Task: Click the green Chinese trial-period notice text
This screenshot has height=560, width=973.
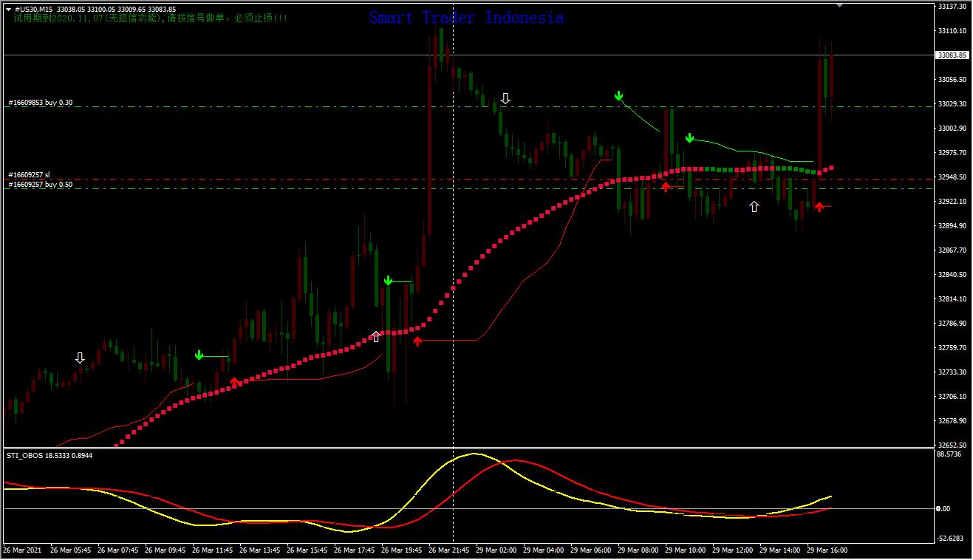Action: [x=151, y=17]
